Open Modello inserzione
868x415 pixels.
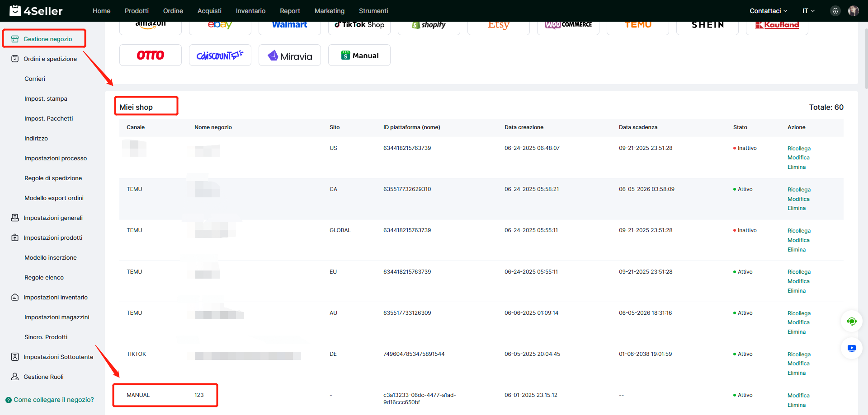(x=51, y=257)
